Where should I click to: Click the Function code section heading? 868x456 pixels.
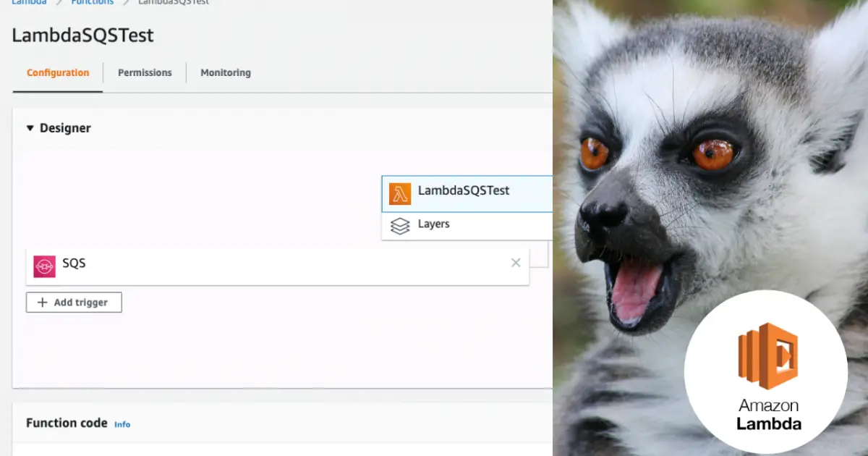coord(67,423)
